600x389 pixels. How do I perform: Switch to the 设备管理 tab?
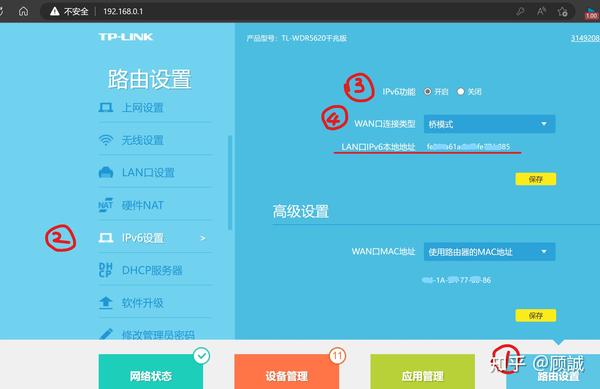(x=287, y=371)
